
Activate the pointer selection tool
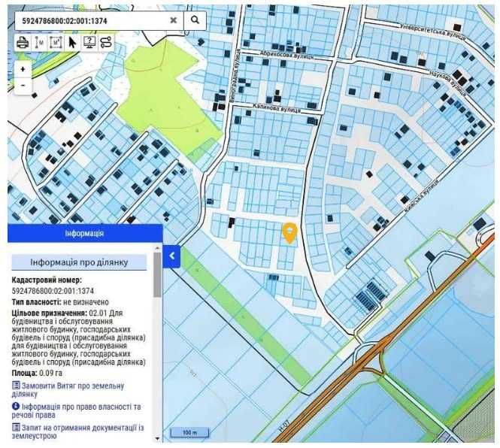[73, 42]
